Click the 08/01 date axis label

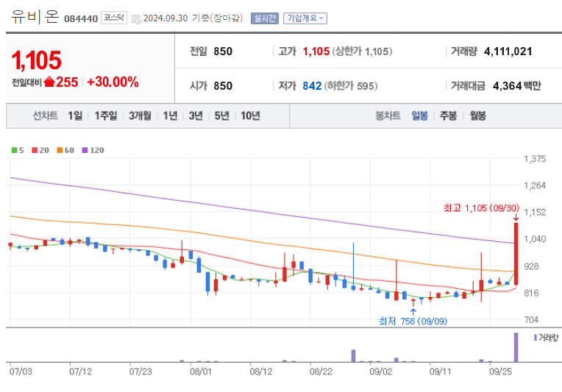(x=201, y=371)
